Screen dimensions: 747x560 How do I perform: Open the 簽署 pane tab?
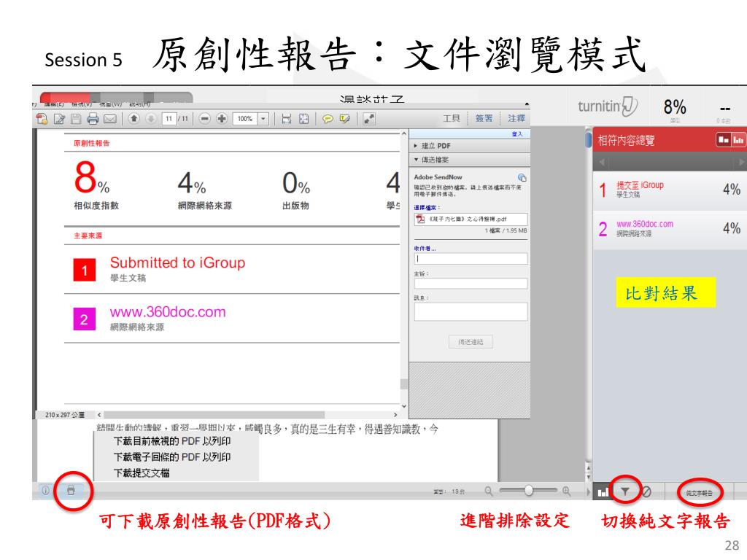click(484, 118)
